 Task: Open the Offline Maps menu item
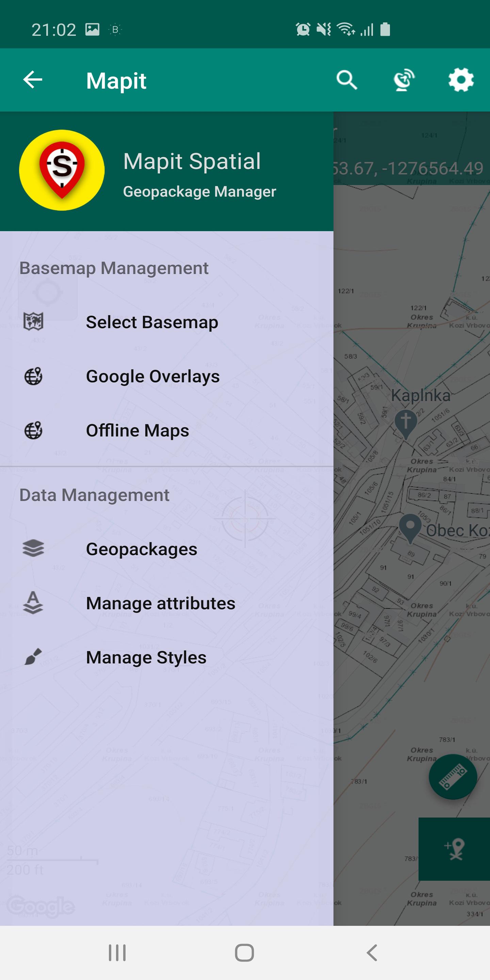(167, 430)
